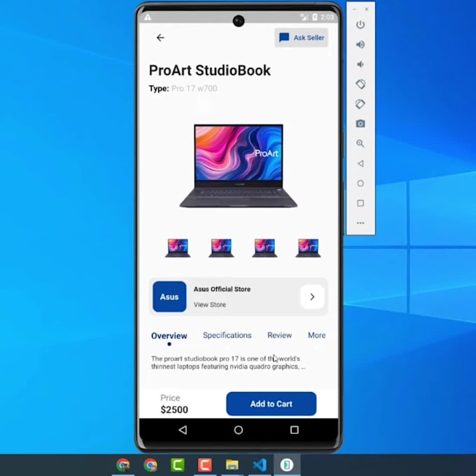The height and width of the screenshot is (476, 476).
Task: Click the emulator power button
Action: click(360, 24)
